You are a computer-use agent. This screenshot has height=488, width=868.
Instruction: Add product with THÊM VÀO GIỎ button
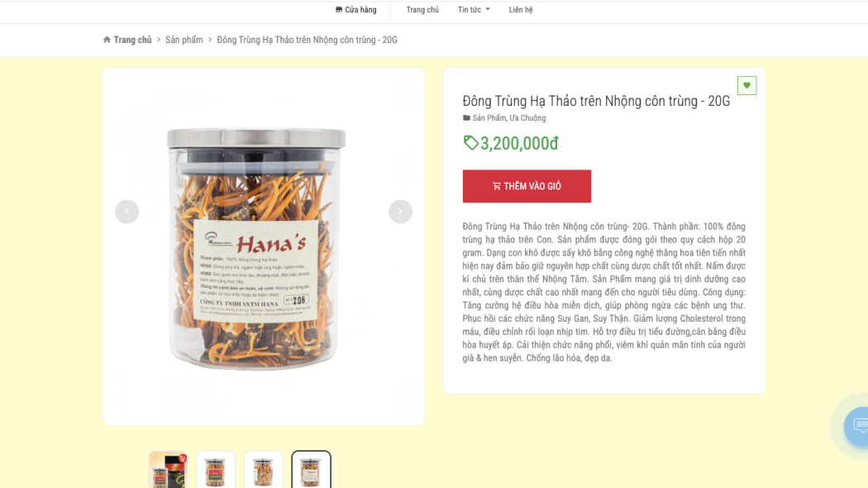click(x=527, y=186)
